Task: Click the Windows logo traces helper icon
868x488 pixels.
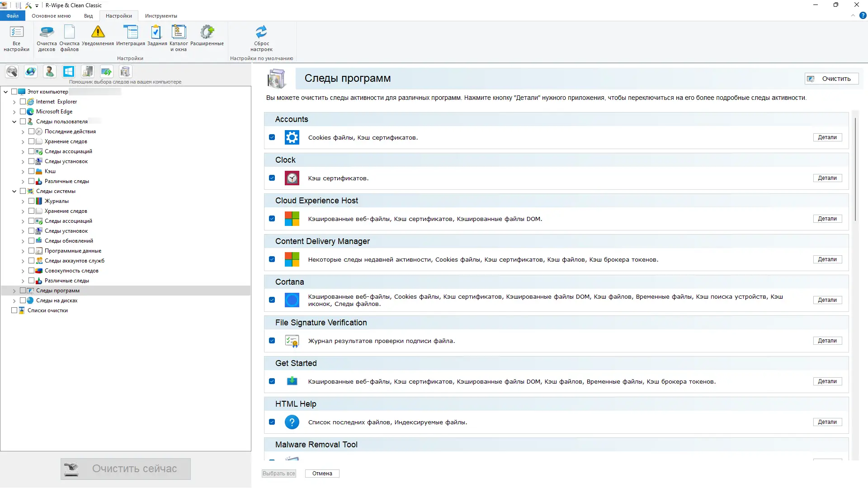Action: click(x=69, y=71)
